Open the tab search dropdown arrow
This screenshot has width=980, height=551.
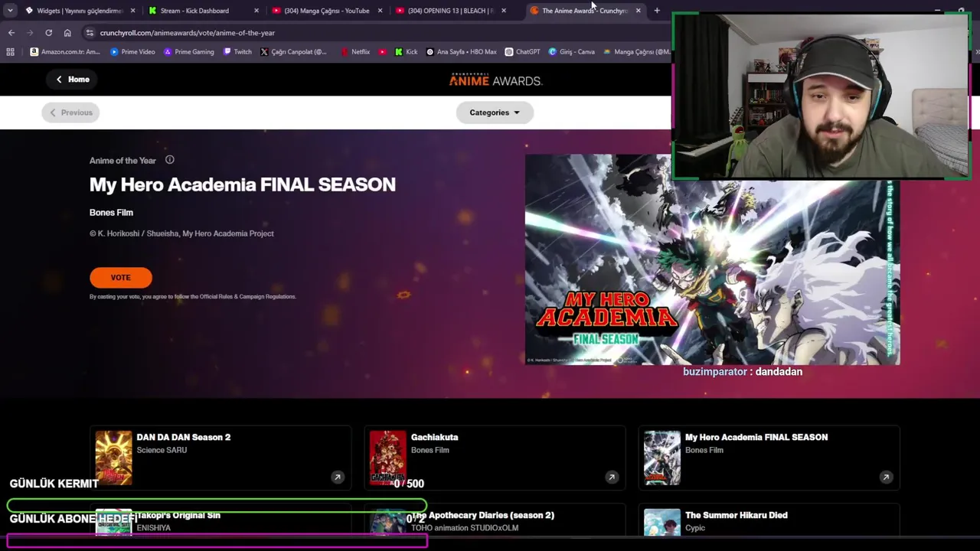(x=10, y=11)
